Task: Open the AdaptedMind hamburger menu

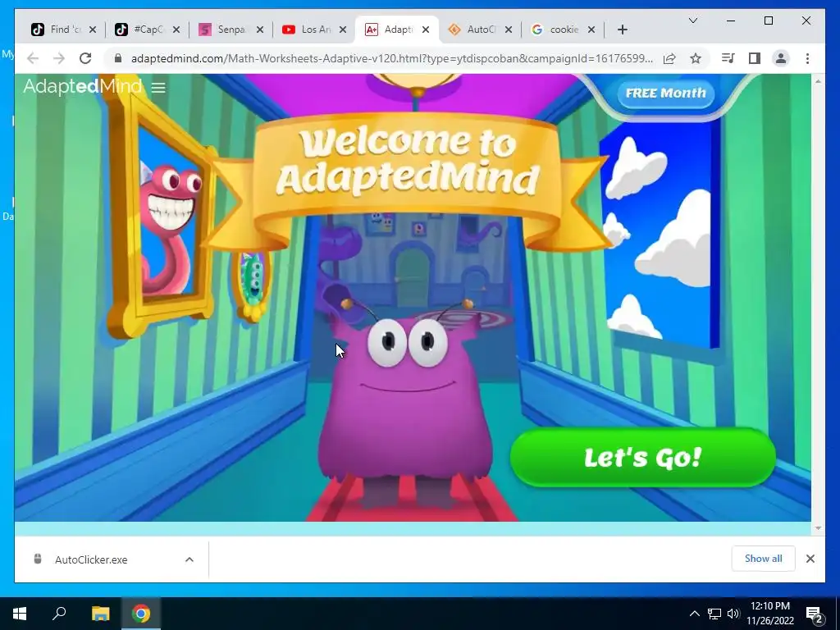Action: tap(158, 87)
